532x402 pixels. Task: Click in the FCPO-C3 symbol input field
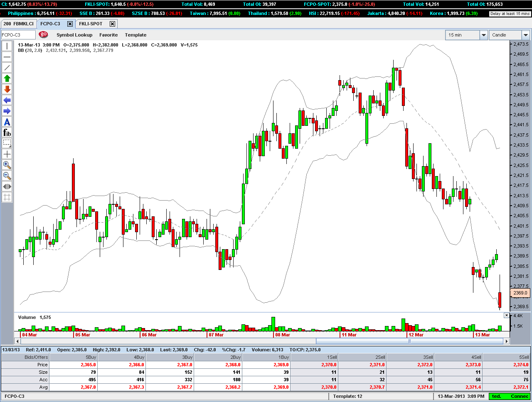click(18, 35)
